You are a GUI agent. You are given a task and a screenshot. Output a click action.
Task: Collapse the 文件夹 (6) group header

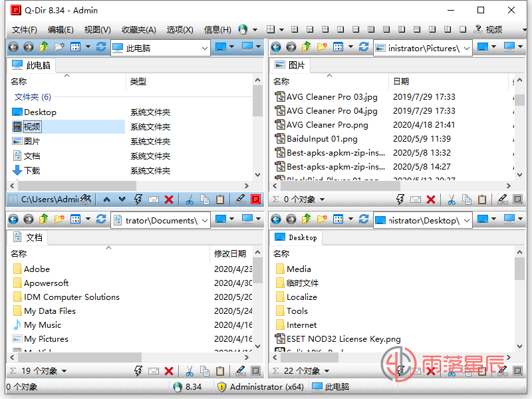pos(33,97)
